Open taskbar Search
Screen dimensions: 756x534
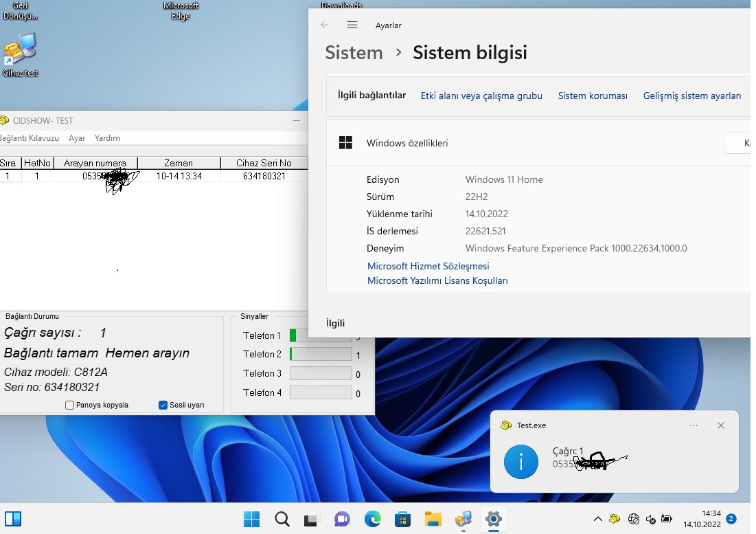(x=282, y=519)
